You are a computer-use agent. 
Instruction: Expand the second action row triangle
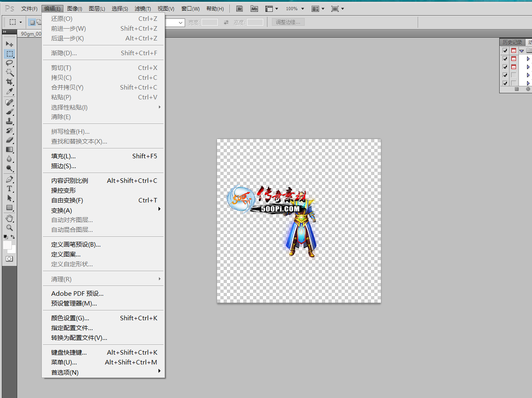(x=528, y=59)
